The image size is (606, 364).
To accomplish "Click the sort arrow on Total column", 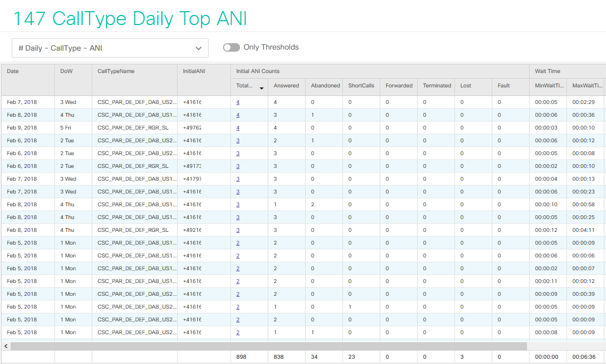I will pyautogui.click(x=261, y=88).
